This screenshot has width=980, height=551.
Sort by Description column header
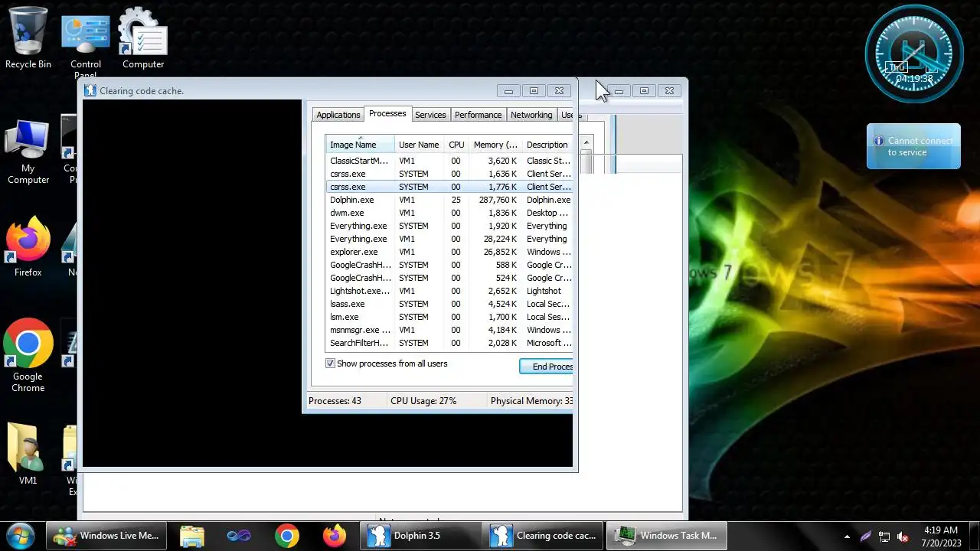[x=547, y=144]
